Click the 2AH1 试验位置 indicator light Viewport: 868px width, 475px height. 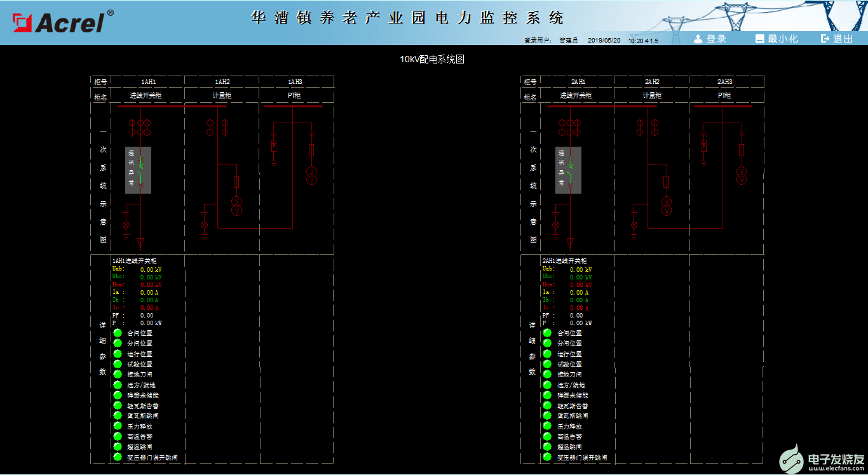[547, 364]
